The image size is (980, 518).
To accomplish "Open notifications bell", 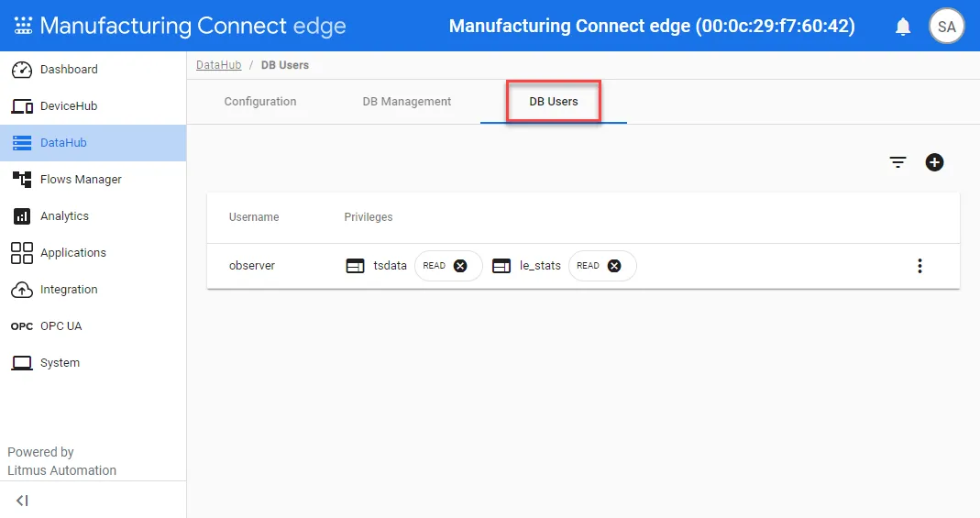I will coord(902,27).
